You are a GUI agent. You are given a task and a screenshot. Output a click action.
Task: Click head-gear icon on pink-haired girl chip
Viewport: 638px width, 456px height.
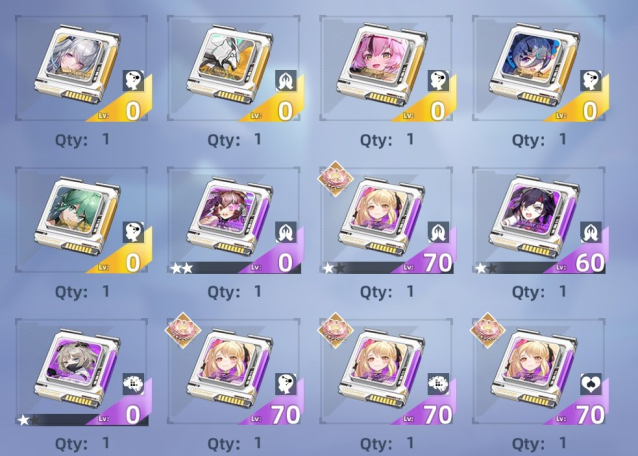(x=438, y=81)
